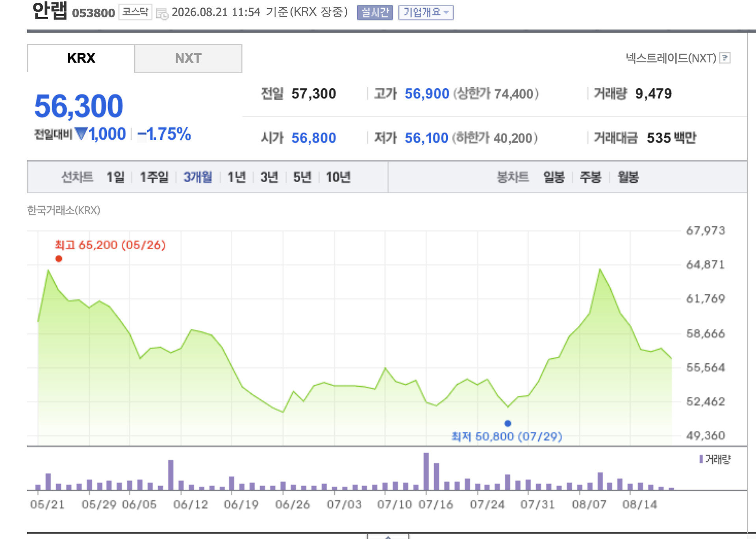Click the 실시간 real-time button
The image size is (756, 539).
pyautogui.click(x=375, y=13)
